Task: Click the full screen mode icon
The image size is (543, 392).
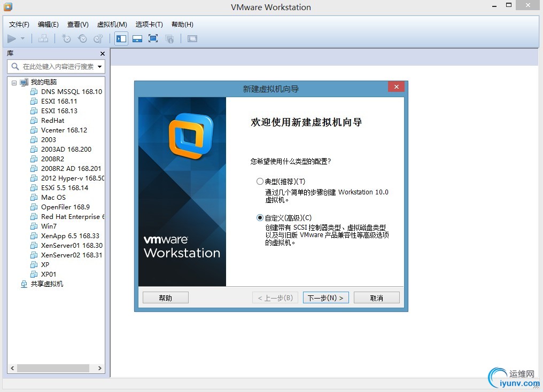Action: [x=153, y=38]
